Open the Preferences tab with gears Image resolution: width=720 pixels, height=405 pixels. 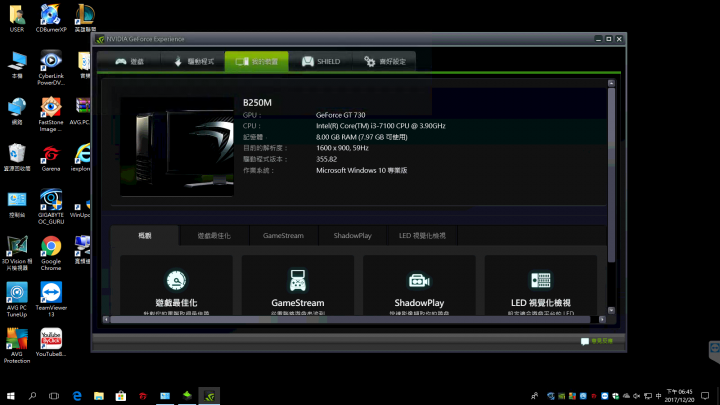pos(384,61)
